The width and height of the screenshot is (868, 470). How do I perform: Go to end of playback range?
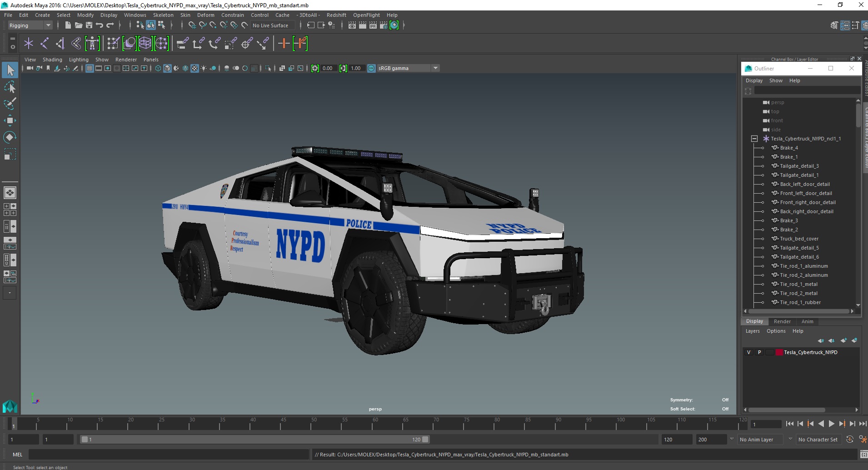pyautogui.click(x=863, y=424)
